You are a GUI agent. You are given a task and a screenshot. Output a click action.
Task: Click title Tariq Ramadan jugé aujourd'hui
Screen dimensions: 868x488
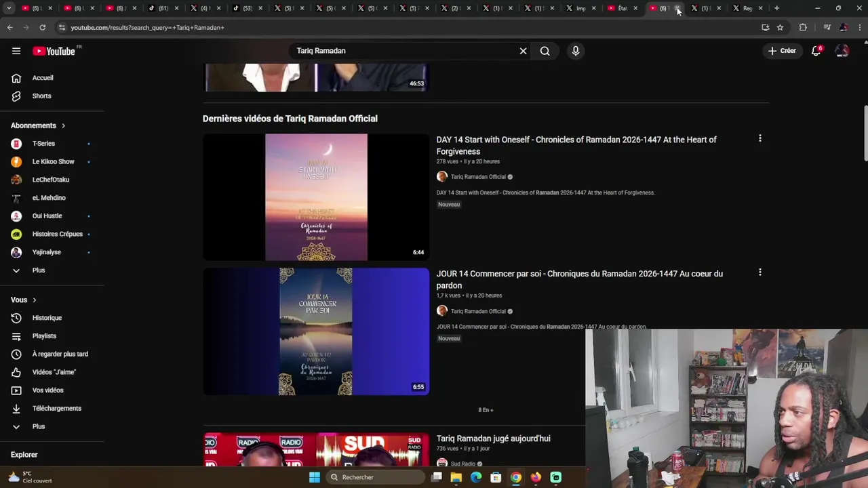pyautogui.click(x=493, y=439)
